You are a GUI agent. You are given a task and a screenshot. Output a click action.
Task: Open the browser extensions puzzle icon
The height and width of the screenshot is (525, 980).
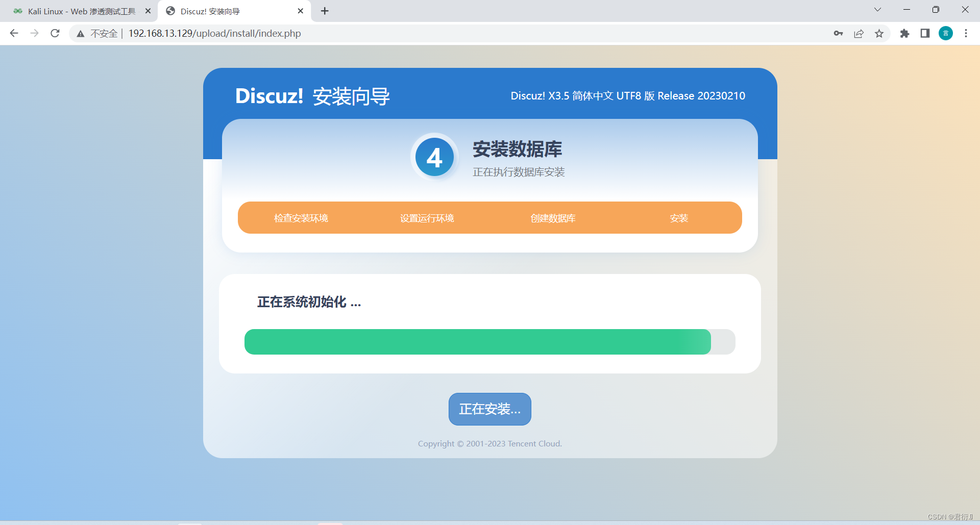point(904,33)
